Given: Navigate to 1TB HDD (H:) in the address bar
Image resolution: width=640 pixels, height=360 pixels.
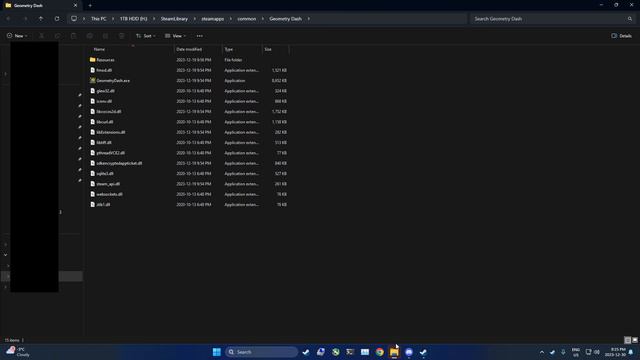Looking at the screenshot, I should pos(133,19).
